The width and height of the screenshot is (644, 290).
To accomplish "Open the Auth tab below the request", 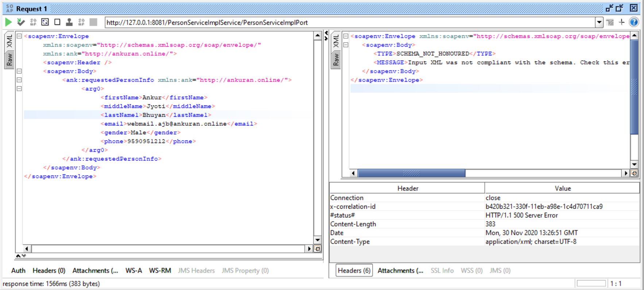I will point(18,270).
